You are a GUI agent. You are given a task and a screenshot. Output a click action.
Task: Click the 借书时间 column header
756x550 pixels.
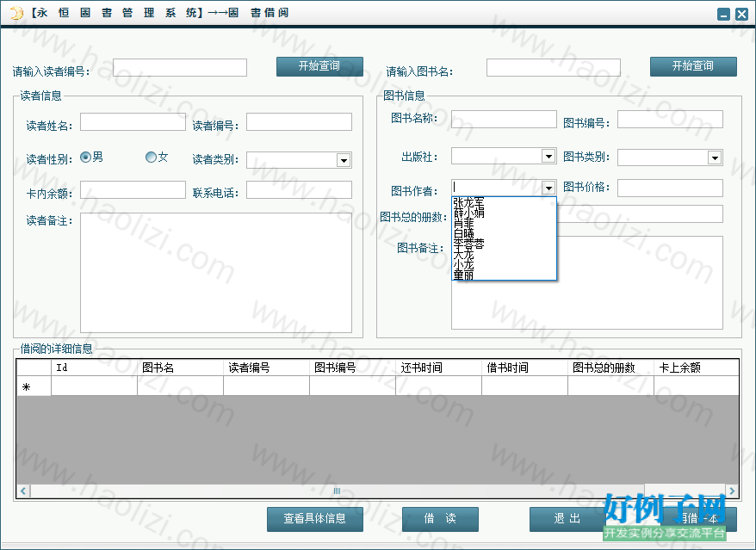pos(524,368)
